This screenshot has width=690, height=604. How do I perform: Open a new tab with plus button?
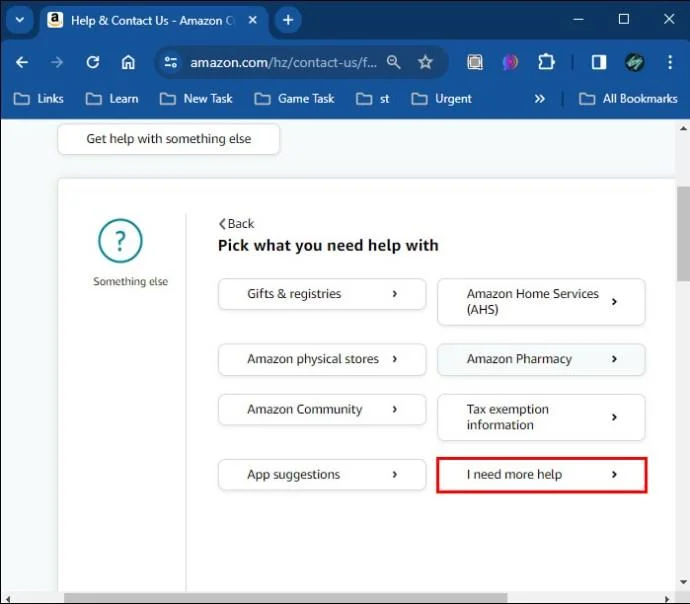pos(288,20)
